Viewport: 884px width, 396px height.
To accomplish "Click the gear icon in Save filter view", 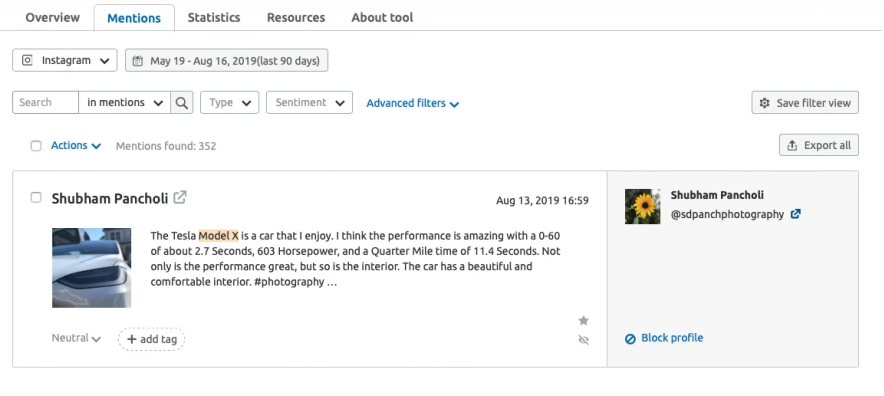I will pyautogui.click(x=764, y=103).
